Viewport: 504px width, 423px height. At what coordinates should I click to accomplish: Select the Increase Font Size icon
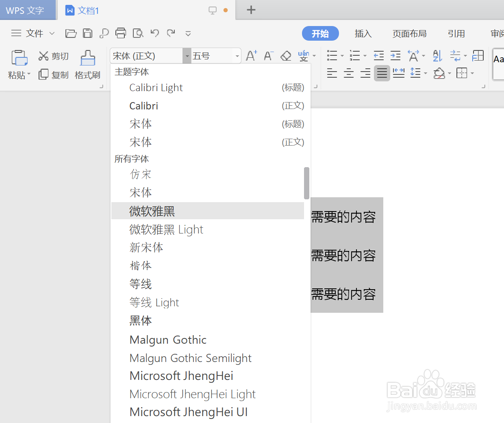coord(251,55)
